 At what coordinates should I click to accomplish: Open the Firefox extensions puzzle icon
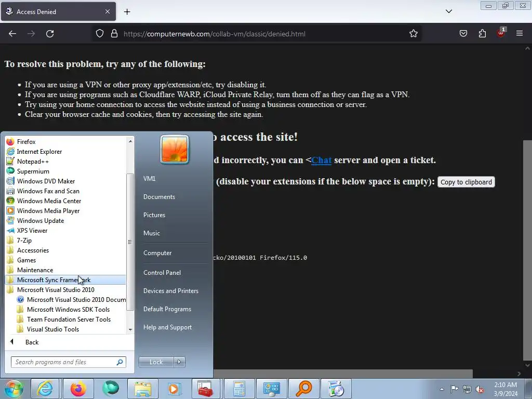coord(482,34)
